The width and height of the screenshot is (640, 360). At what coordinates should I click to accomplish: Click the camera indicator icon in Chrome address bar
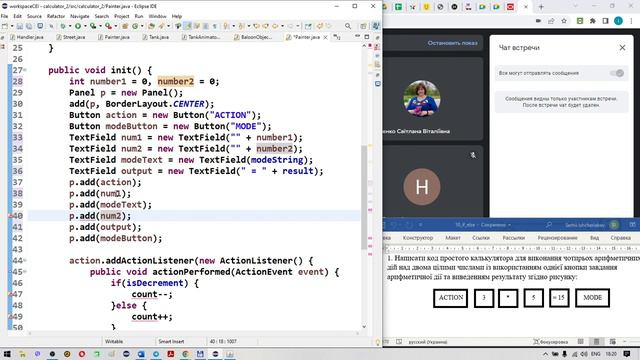(x=538, y=21)
